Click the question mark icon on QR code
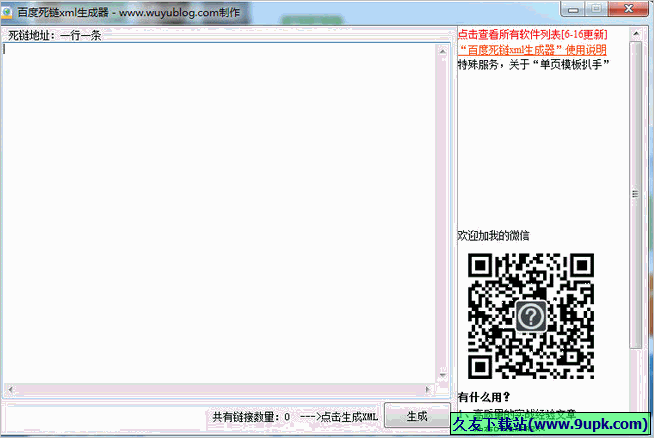 coord(531,316)
